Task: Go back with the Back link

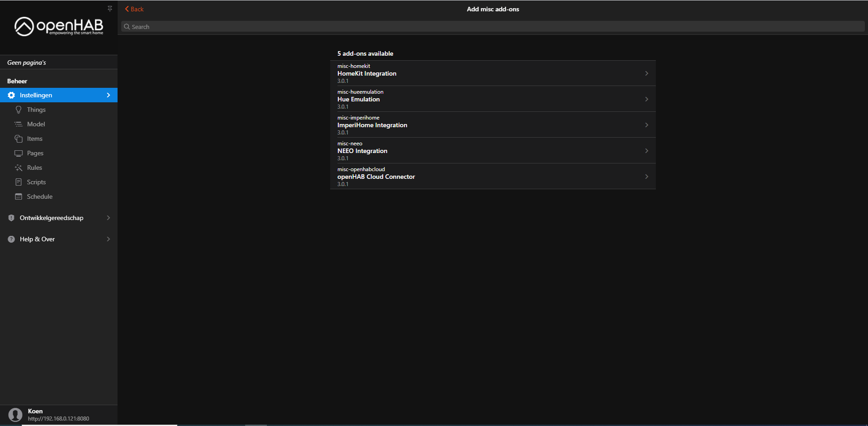Action: pyautogui.click(x=134, y=9)
